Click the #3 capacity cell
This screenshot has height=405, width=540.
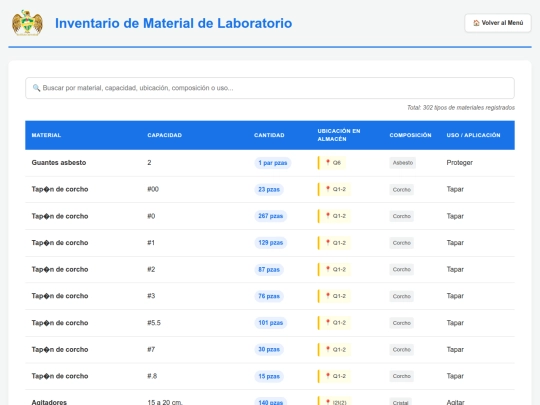pyautogui.click(x=151, y=296)
